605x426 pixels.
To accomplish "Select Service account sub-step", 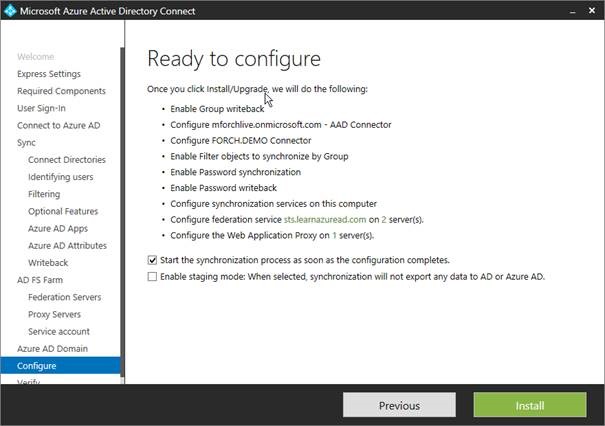I will (x=59, y=331).
